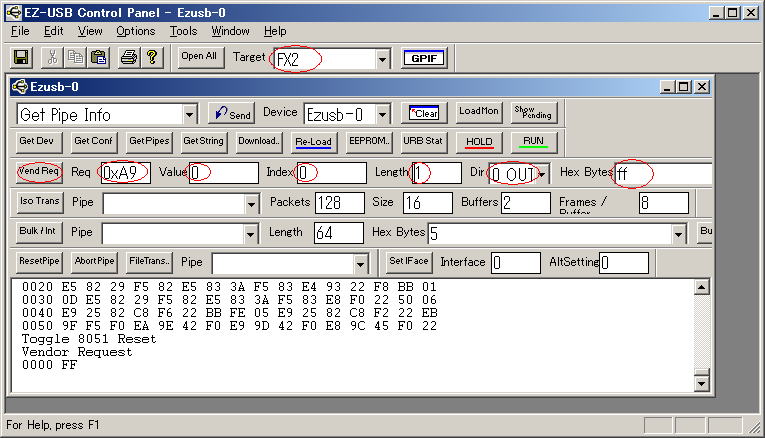This screenshot has width=765, height=438.
Task: Clear the output log
Action: [424, 113]
